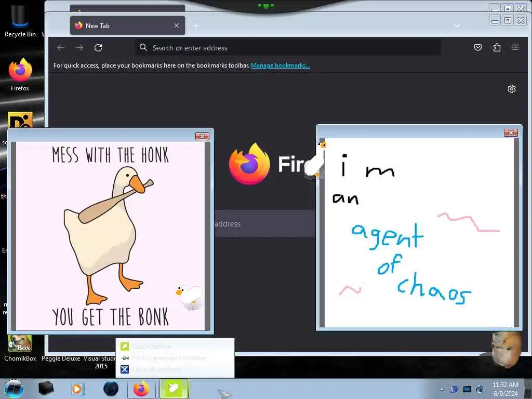Close the 'Mess with the honk' meme window
The height and width of the screenshot is (399, 532).
[x=202, y=137]
